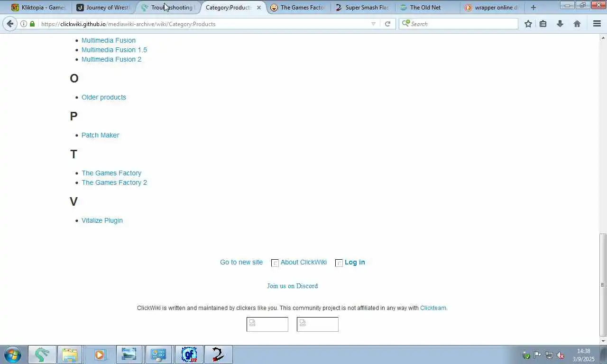The height and width of the screenshot is (364, 607).
Task: Click the search engine magnifier icon
Action: point(406,23)
